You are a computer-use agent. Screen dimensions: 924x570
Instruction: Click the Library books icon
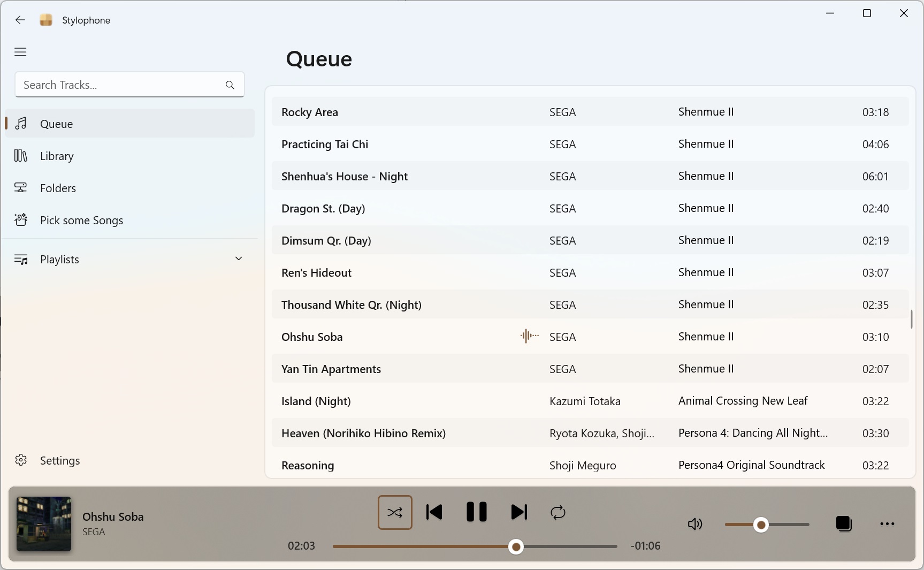21,156
